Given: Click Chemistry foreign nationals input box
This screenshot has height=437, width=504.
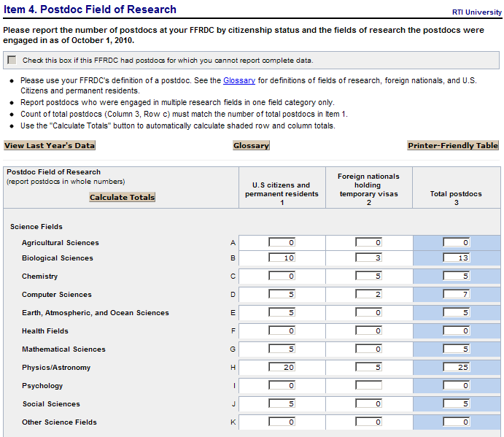Looking at the screenshot, I should click(x=369, y=276).
